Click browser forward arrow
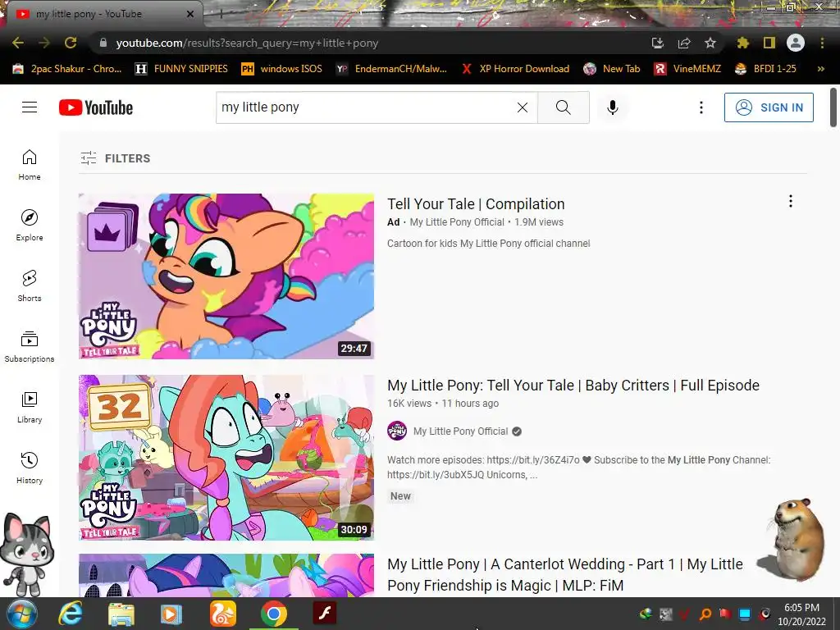The width and height of the screenshot is (840, 630). pyautogui.click(x=44, y=43)
